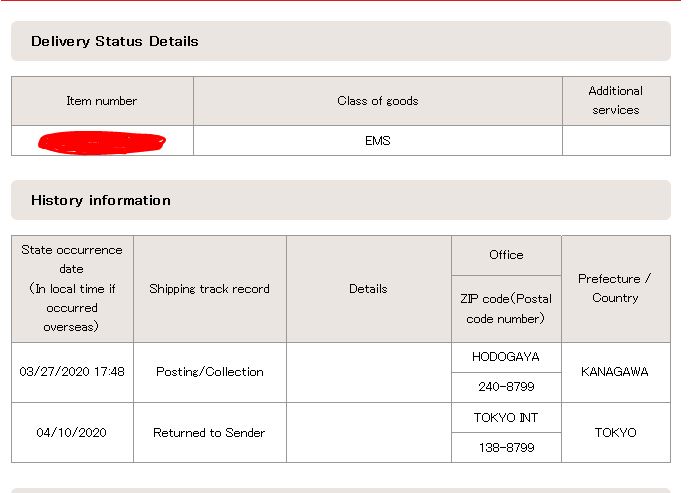Click the Returned to Sender status
The height and width of the screenshot is (493, 692).
coord(210,433)
